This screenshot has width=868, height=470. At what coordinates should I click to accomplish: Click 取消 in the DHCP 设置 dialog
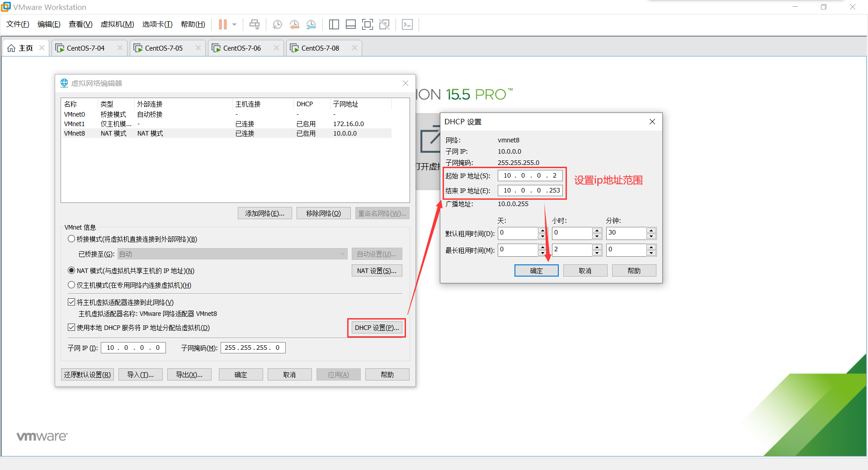(x=585, y=271)
